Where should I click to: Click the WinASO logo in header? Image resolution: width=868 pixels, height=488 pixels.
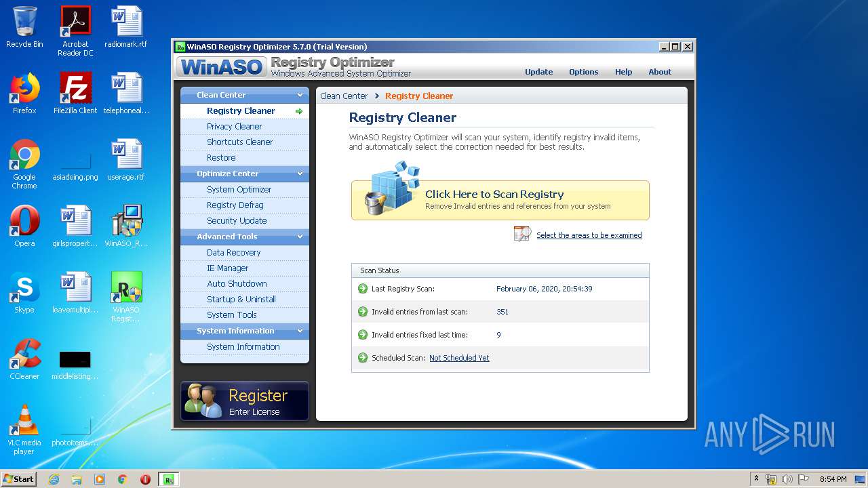(222, 67)
